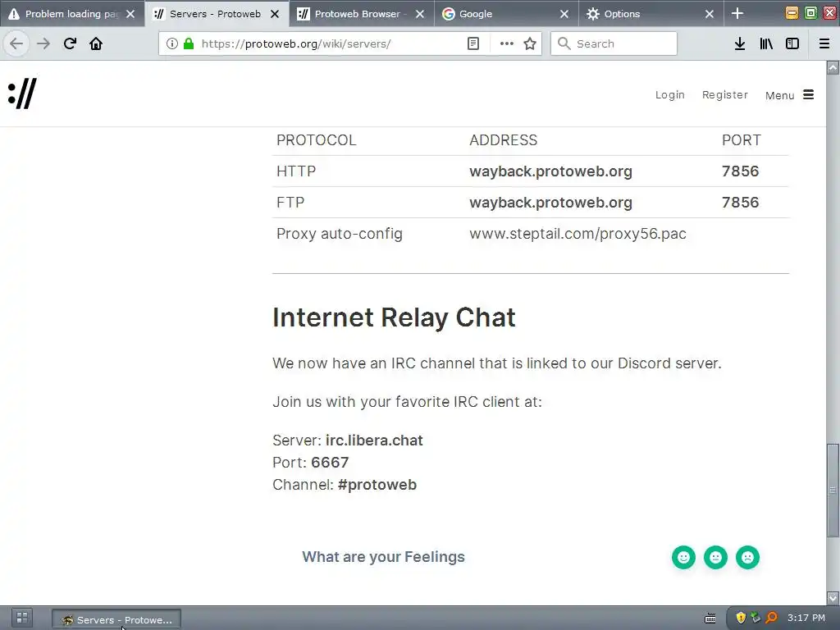This screenshot has width=840, height=630.
Task: Open page actions three-dot menu
Action: coord(507,43)
